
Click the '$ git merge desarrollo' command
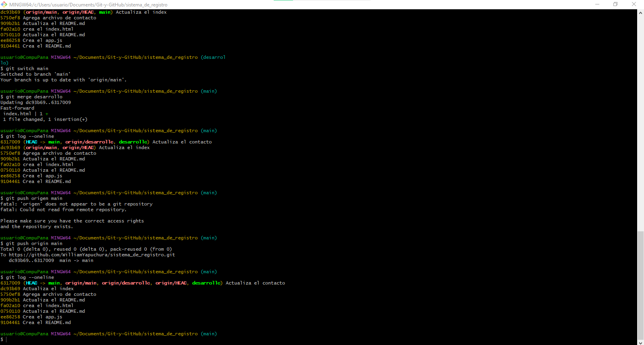click(31, 97)
